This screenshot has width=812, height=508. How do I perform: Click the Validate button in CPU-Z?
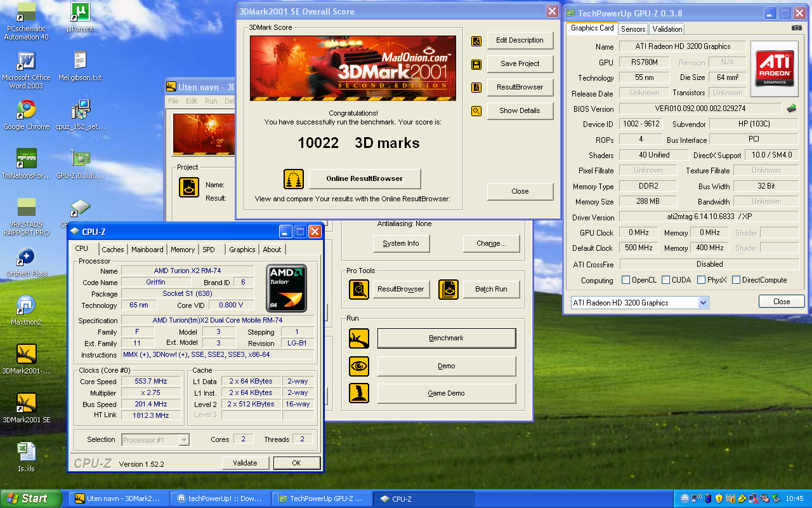coord(245,463)
